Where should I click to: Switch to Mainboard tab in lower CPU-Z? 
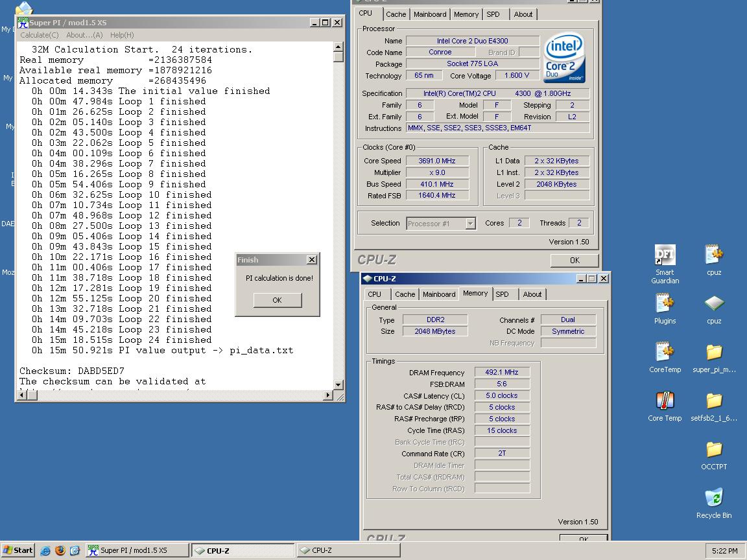(439, 294)
